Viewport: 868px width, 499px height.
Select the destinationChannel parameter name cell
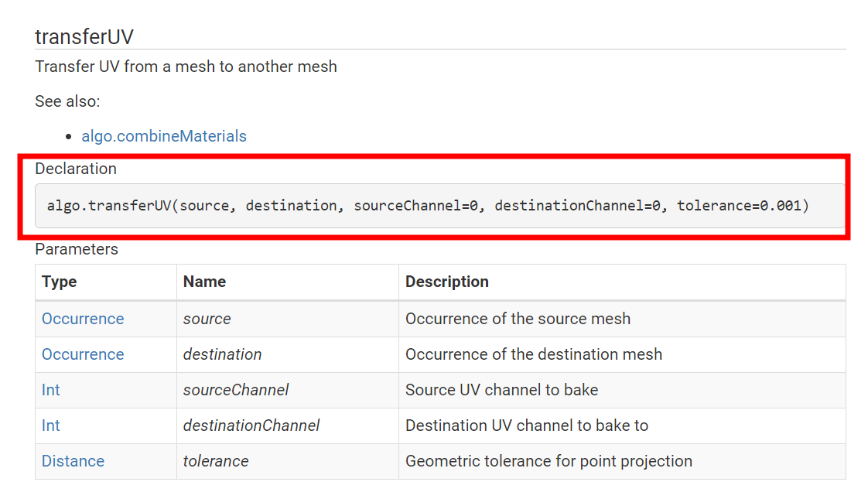tap(251, 426)
